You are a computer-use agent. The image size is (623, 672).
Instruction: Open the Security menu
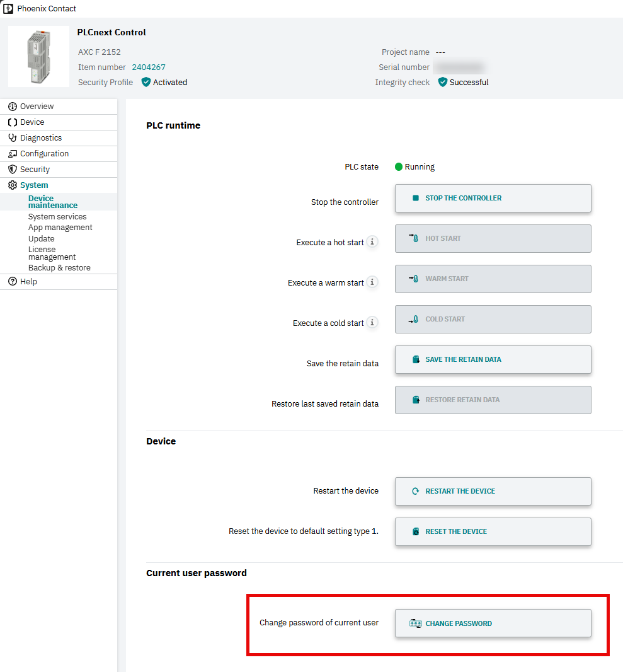pyautogui.click(x=59, y=170)
